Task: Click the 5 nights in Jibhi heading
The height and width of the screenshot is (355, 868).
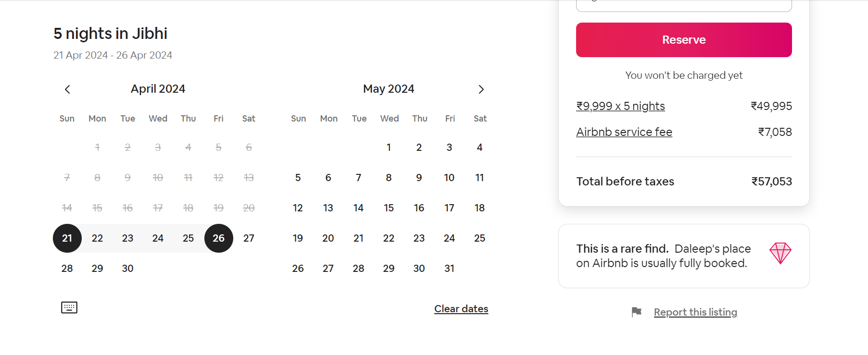Action: click(x=110, y=33)
